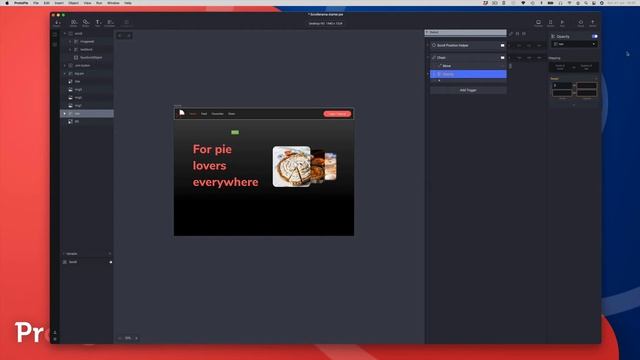Expand the scroll layer group
The height and width of the screenshot is (360, 640).
click(65, 33)
